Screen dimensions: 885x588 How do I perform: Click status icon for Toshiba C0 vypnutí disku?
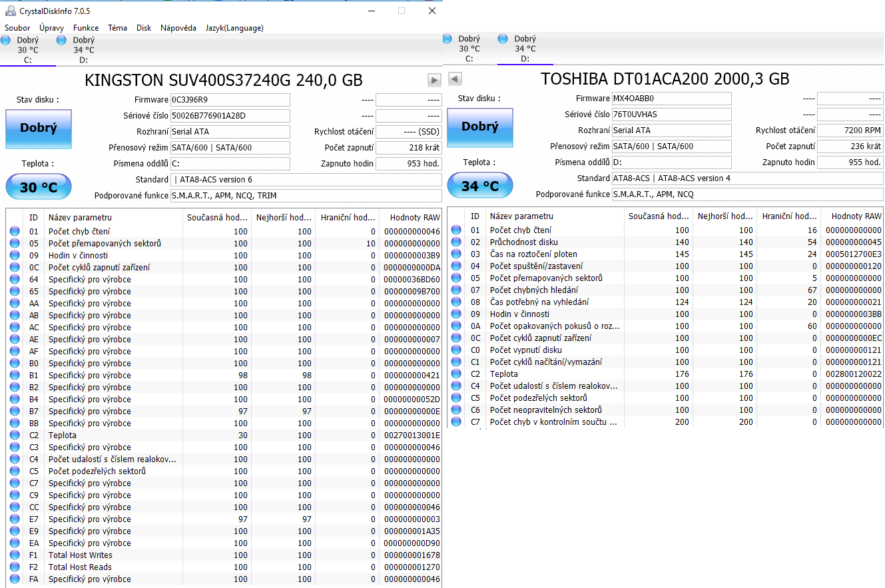456,350
